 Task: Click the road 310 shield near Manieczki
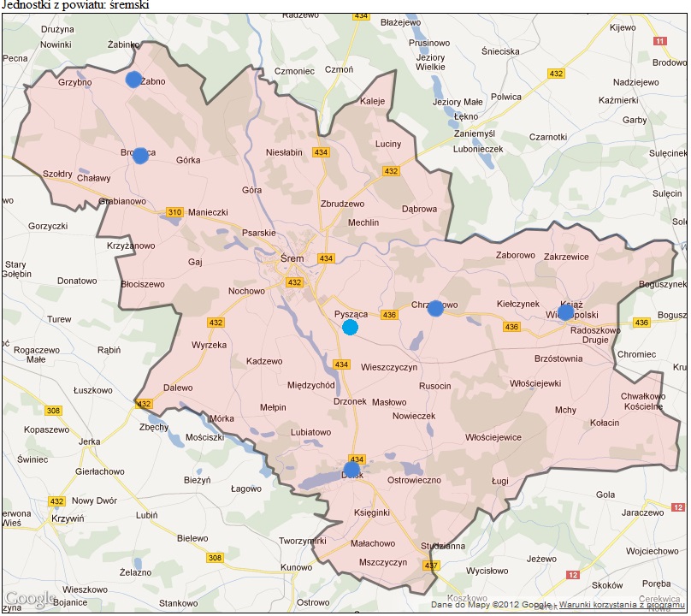point(174,212)
